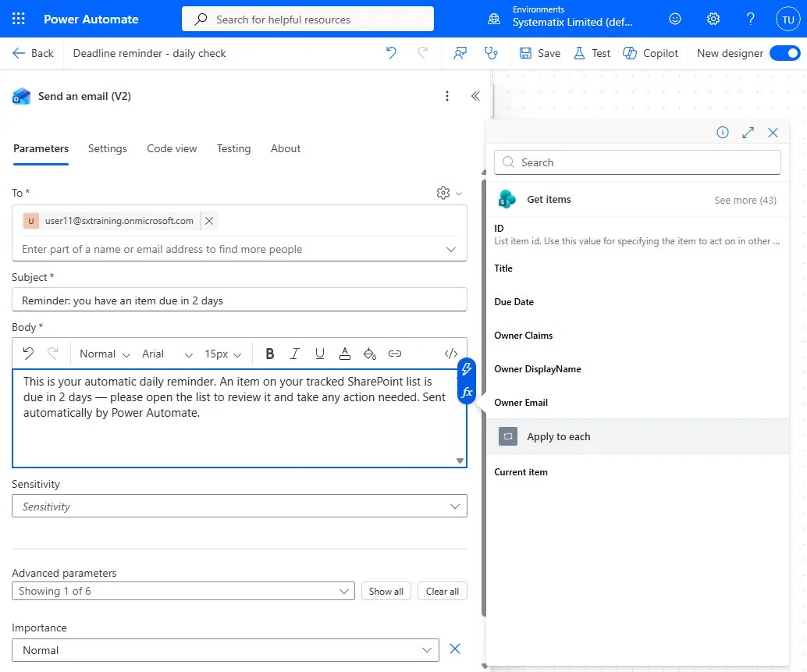
Task: Open the font color picker in Body
Action: pyautogui.click(x=345, y=354)
